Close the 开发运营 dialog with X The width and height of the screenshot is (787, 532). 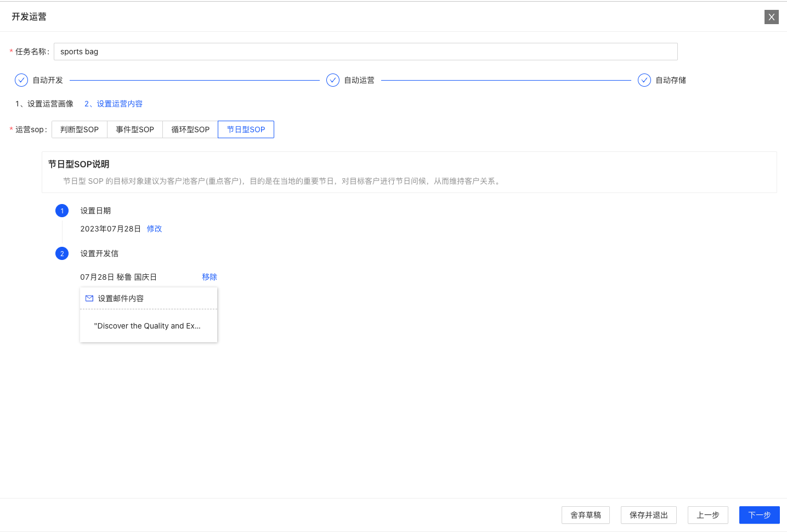coord(771,17)
